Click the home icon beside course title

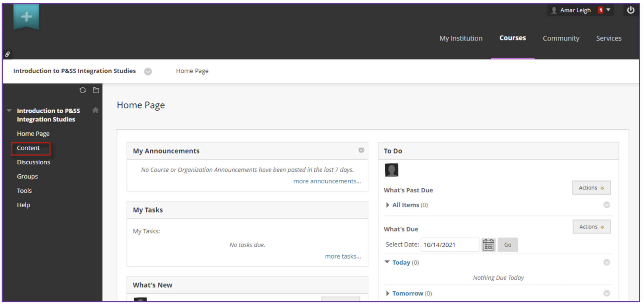click(x=95, y=110)
